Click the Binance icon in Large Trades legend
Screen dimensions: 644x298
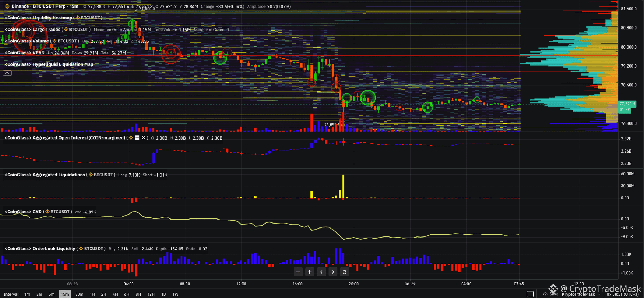[66, 30]
